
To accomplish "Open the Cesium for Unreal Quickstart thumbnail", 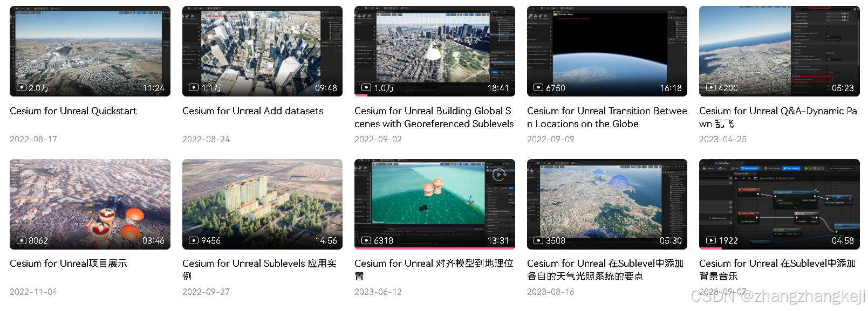I will coord(90,51).
